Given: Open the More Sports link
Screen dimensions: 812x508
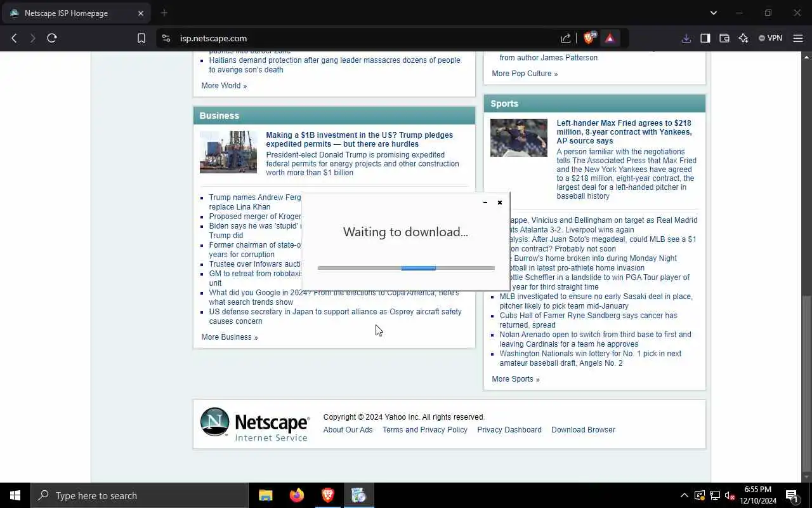Looking at the screenshot, I should [x=516, y=379].
